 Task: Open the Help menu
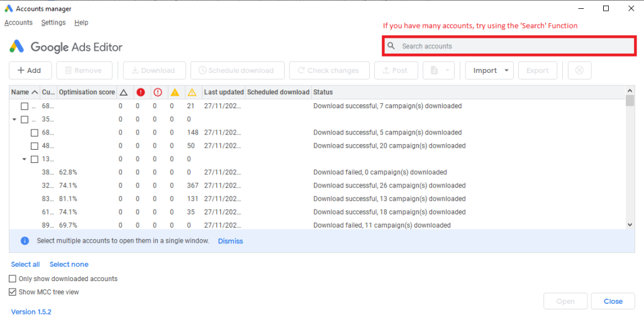click(81, 23)
